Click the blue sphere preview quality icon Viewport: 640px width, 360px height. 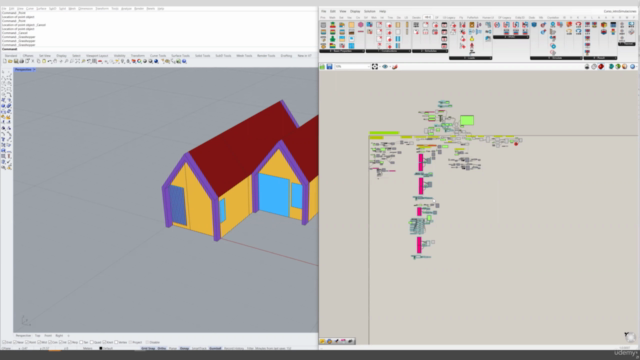click(632, 67)
